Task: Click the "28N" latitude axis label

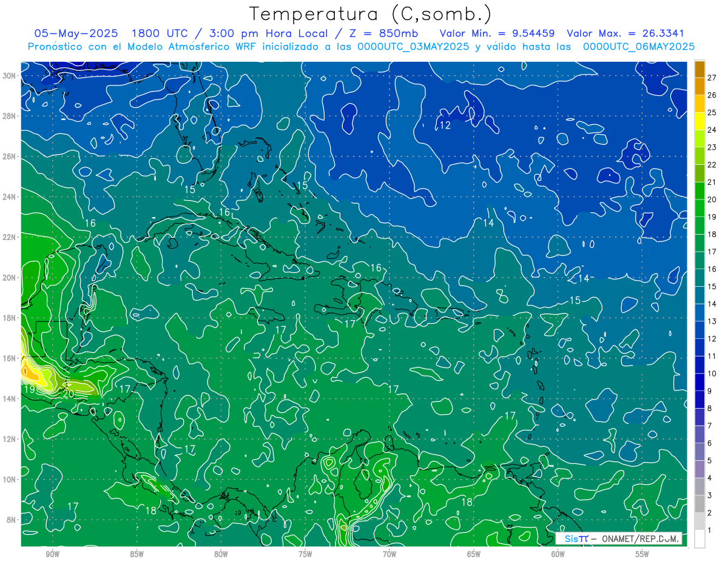Action: point(10,116)
